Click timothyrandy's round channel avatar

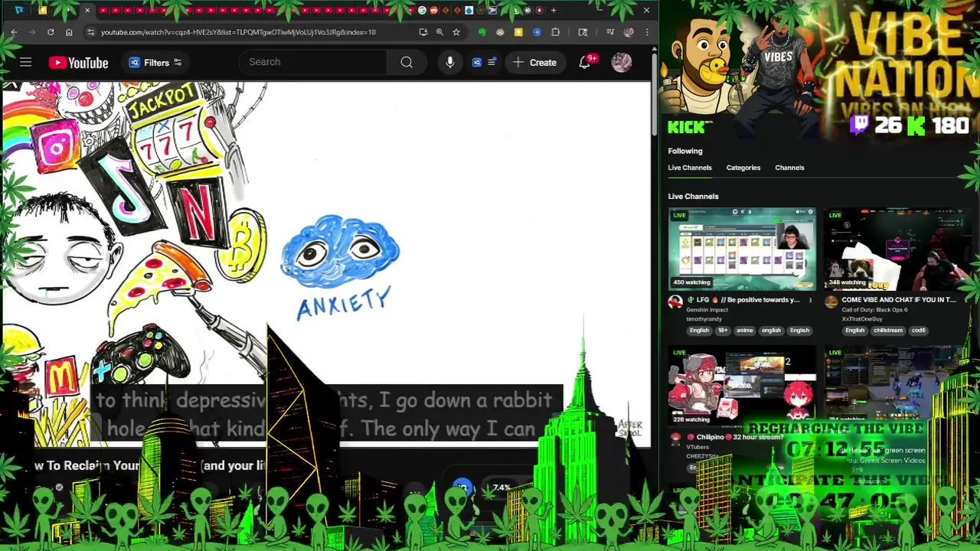(675, 302)
